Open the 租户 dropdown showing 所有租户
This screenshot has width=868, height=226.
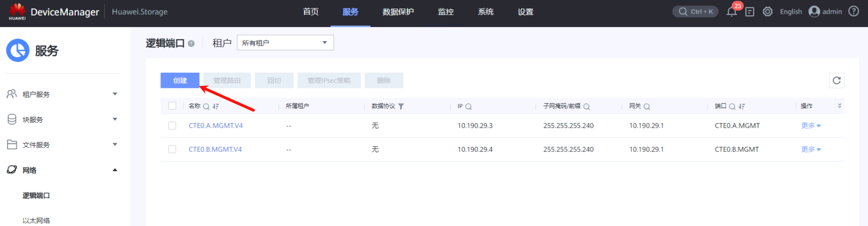[285, 43]
